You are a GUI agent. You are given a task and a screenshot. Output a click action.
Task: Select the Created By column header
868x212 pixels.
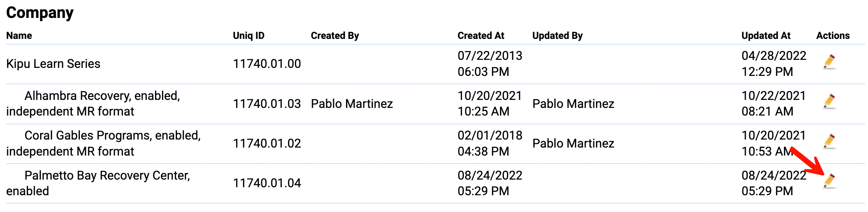[x=335, y=35]
